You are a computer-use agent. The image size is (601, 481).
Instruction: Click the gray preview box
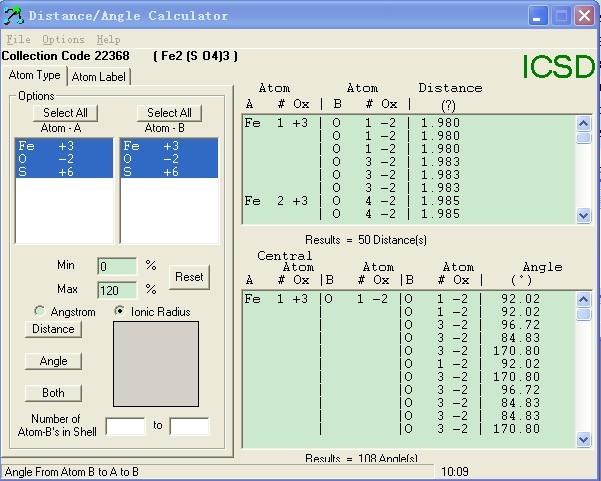(156, 364)
